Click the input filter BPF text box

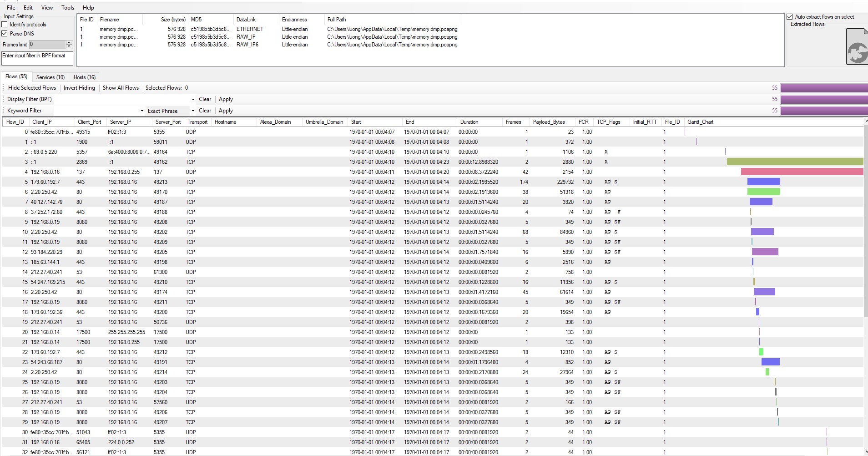pyautogui.click(x=37, y=58)
